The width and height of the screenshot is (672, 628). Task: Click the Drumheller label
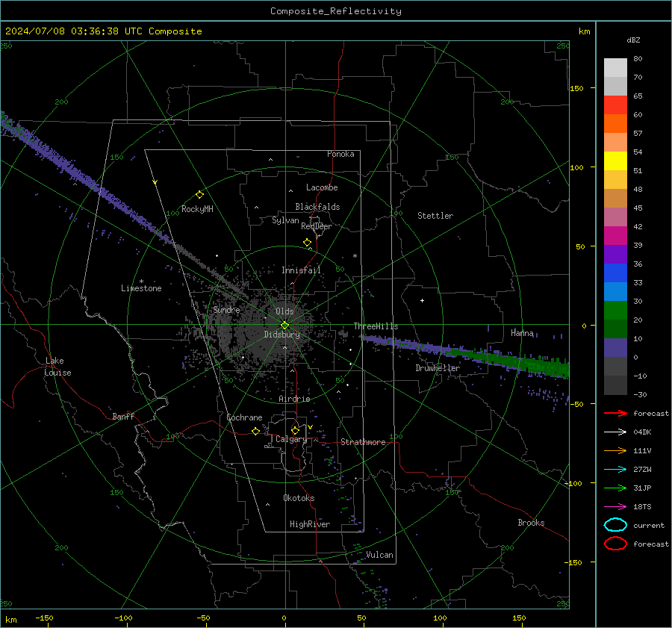click(438, 368)
